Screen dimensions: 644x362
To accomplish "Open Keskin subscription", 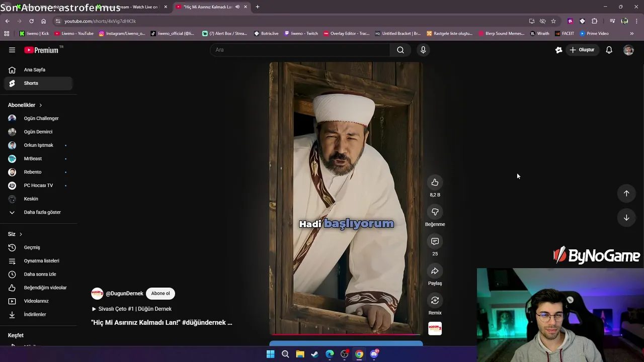I will tap(38, 199).
